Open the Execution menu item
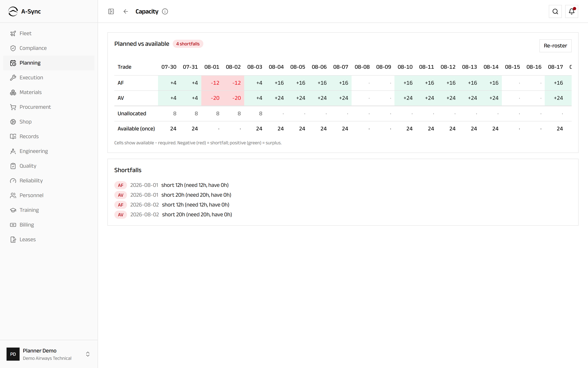The image size is (588, 368). click(49, 78)
